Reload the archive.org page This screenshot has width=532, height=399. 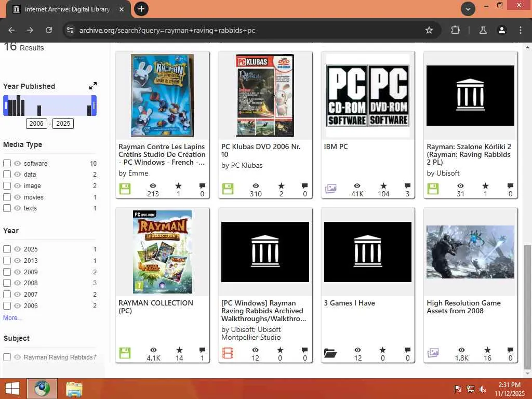tap(49, 30)
